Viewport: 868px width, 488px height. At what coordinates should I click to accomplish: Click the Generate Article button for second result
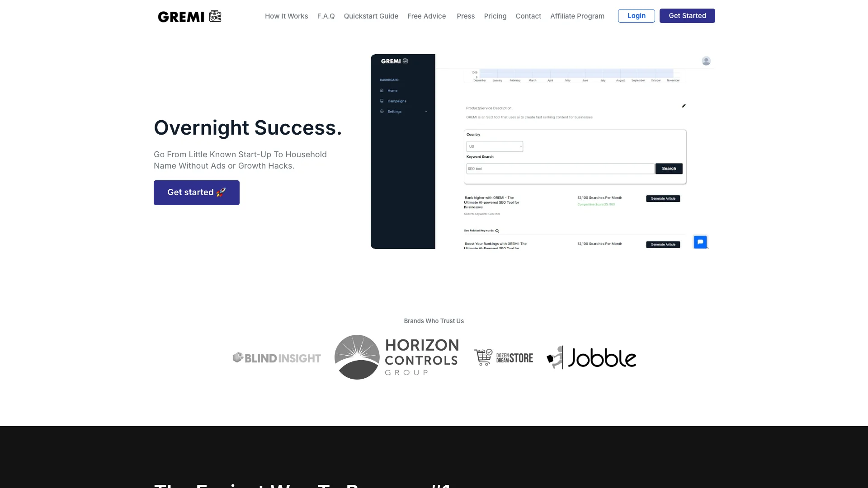(663, 244)
